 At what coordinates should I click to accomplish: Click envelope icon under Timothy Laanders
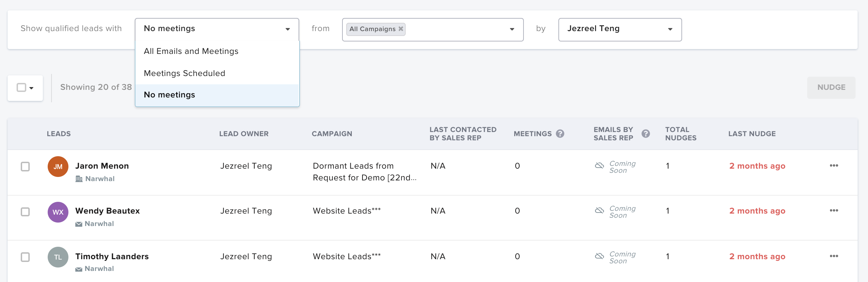click(x=79, y=269)
